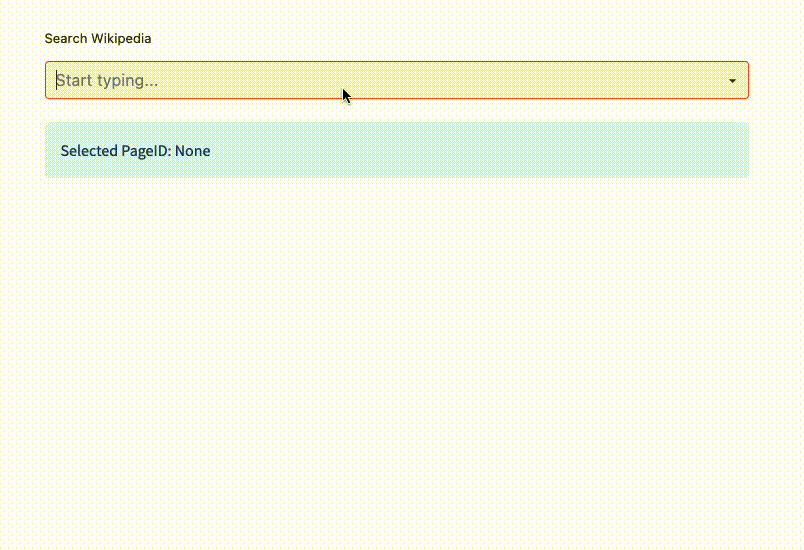The height and width of the screenshot is (550, 804).
Task: Open the search dropdown arrow
Action: (x=732, y=80)
